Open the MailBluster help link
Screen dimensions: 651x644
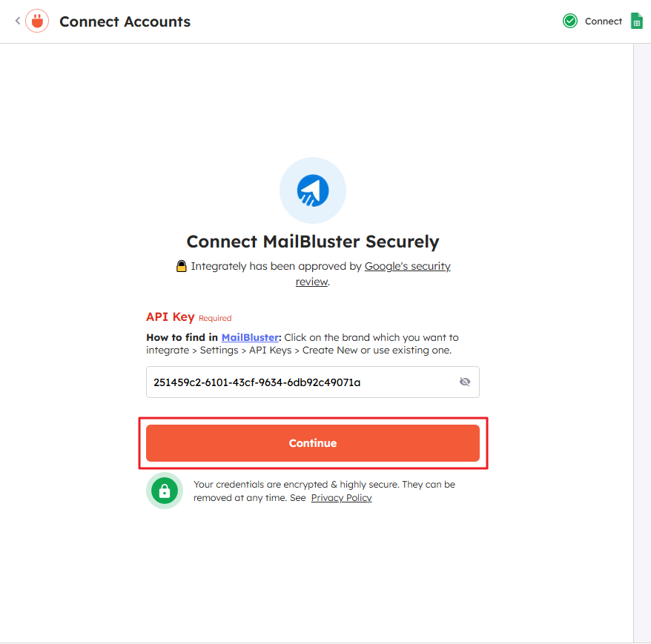tap(250, 337)
